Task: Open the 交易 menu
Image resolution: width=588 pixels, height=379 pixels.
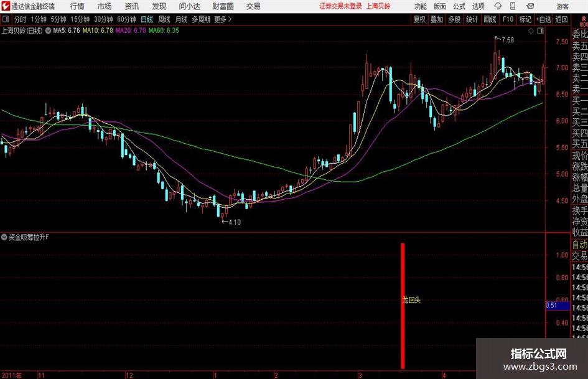Action: pyautogui.click(x=253, y=6)
